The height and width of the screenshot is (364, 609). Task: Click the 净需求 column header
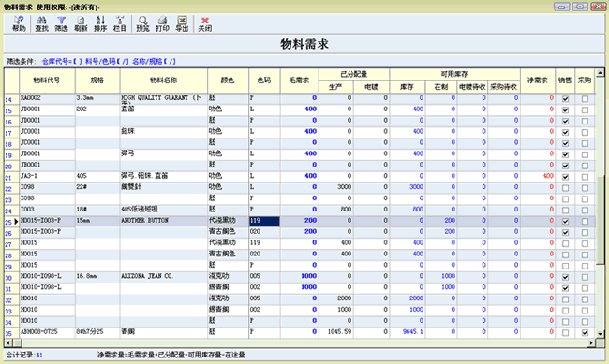(538, 80)
